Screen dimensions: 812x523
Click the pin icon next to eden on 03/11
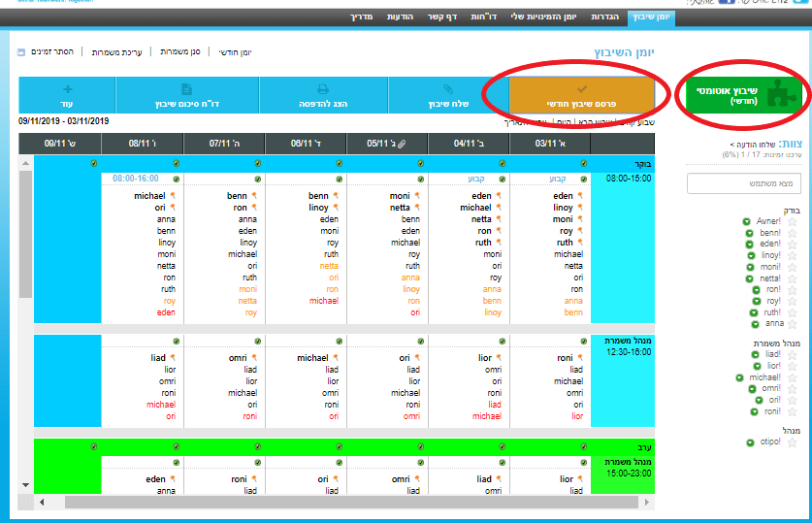tap(581, 196)
